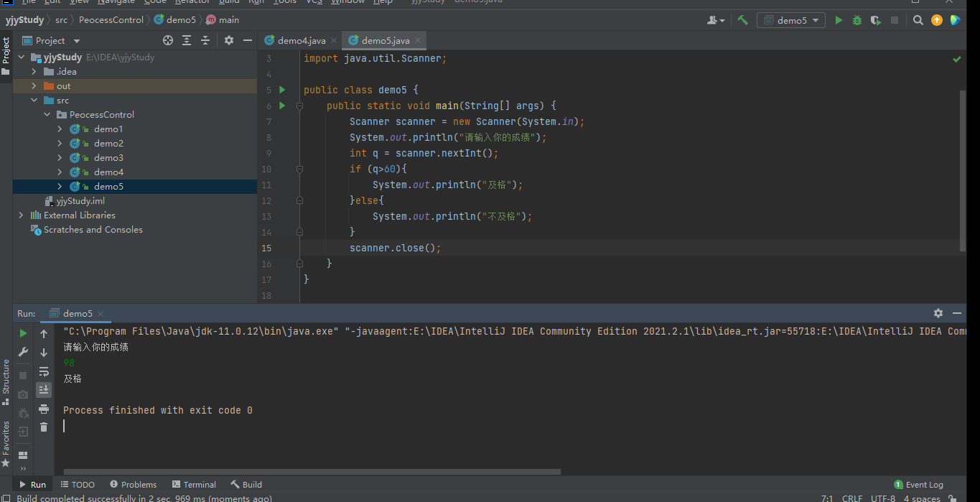Open the Code With Me user icon
The width and height of the screenshot is (980, 502).
coord(716,20)
